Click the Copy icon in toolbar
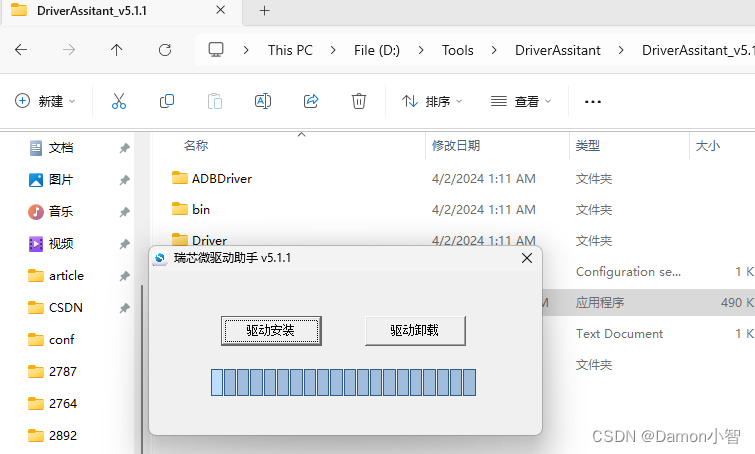755x454 pixels. pos(167,101)
